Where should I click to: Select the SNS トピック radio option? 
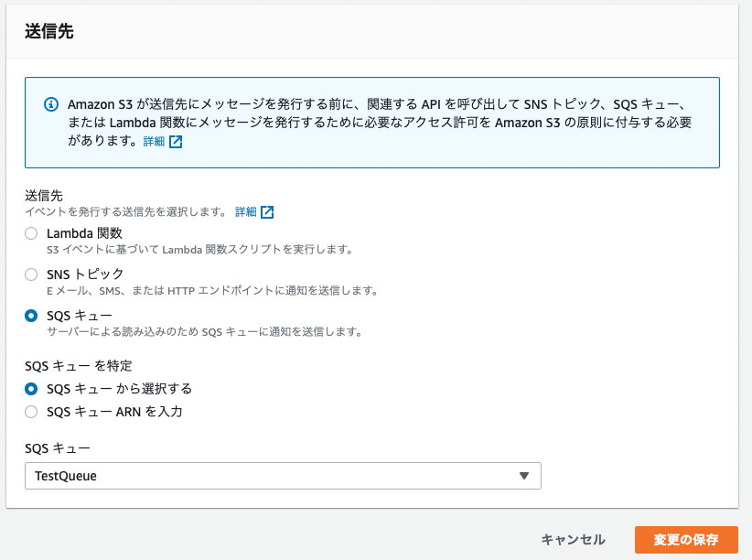coord(31,275)
